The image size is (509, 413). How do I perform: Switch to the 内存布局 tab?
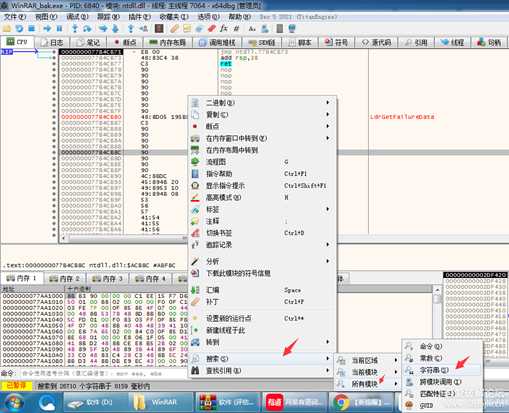pos(167,42)
